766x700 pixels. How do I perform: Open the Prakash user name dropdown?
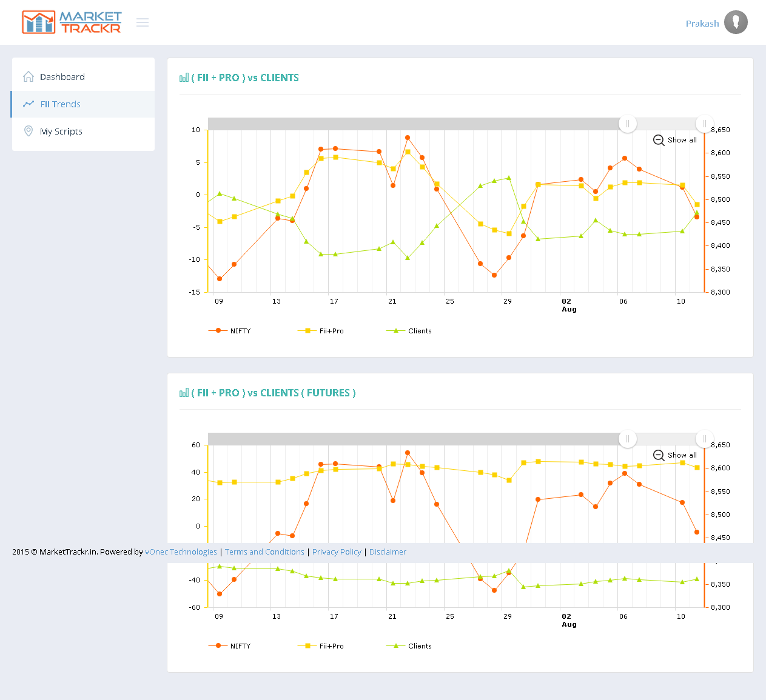[702, 24]
